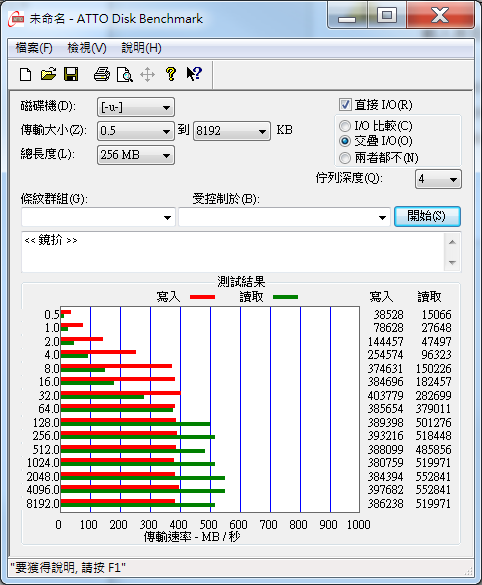The image size is (482, 585).
Task: Click the read value 501276
Action: (x=434, y=423)
